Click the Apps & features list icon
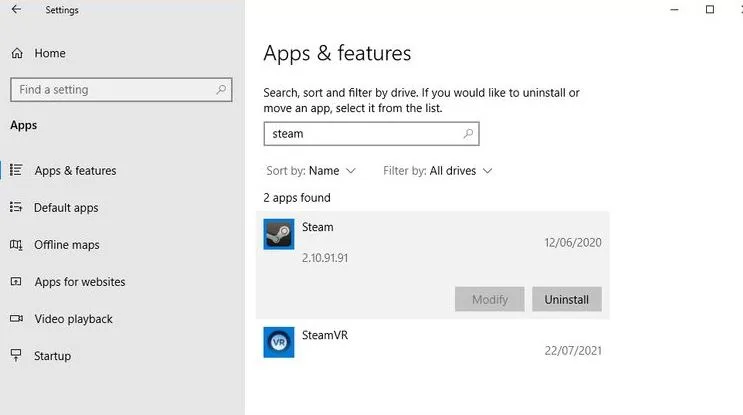 pyautogui.click(x=16, y=170)
